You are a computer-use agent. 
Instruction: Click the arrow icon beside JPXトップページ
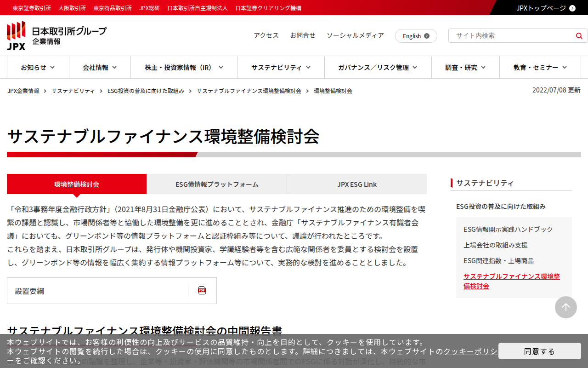(572, 8)
